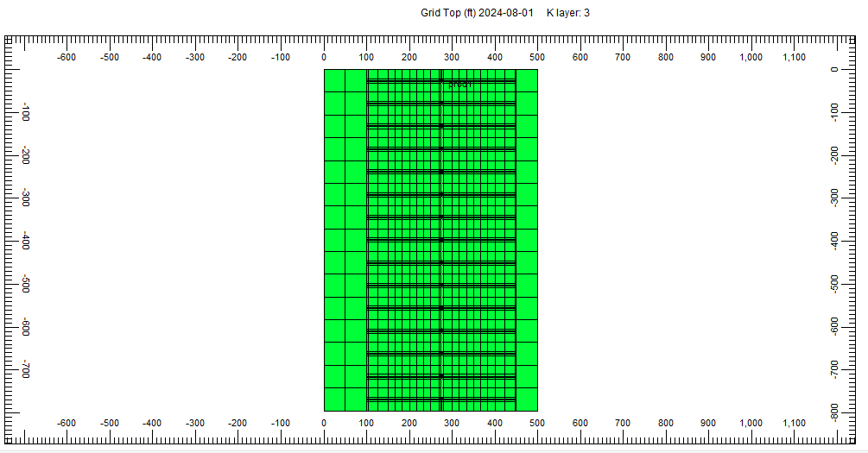Click the '-600' label on the bottom axis
868x453 pixels.
(67, 423)
